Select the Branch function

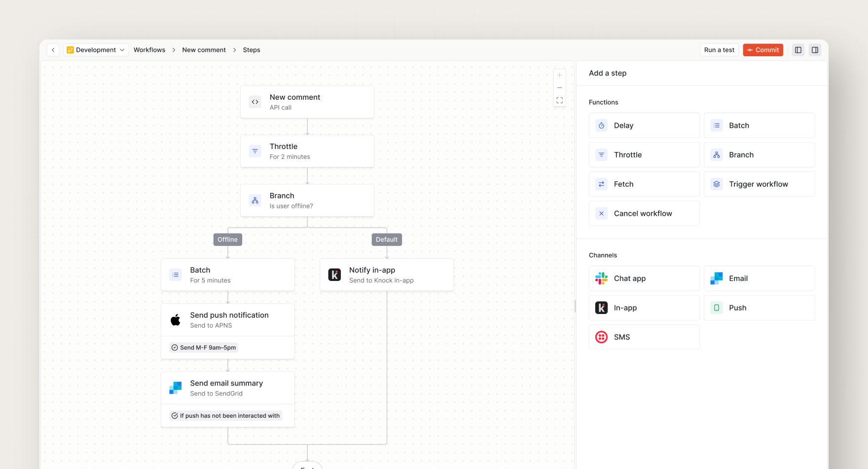[x=759, y=155]
